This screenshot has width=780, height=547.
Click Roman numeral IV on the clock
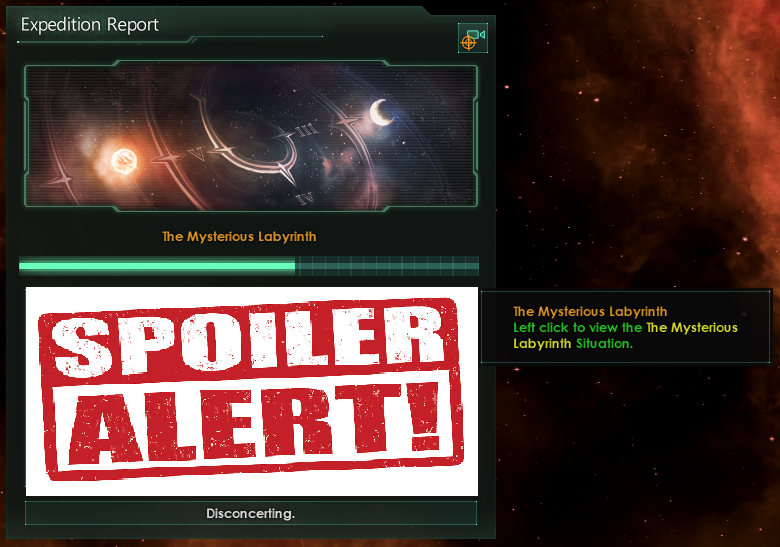[305, 199]
